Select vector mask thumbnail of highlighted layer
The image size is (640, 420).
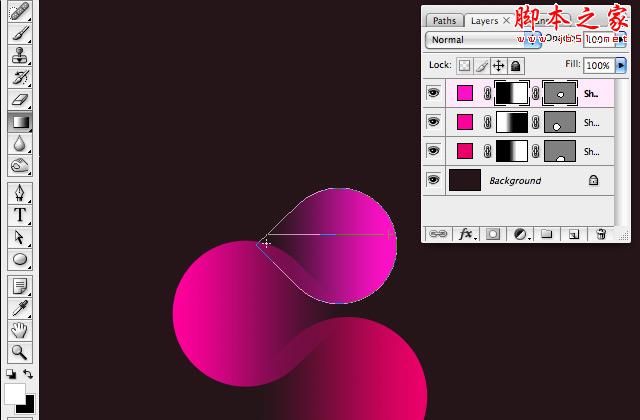[x=560, y=93]
